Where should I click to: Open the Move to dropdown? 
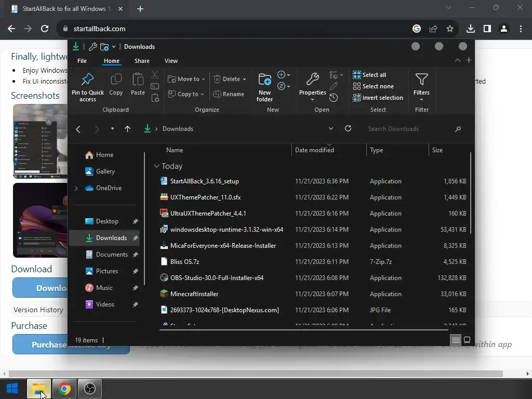pyautogui.click(x=187, y=79)
